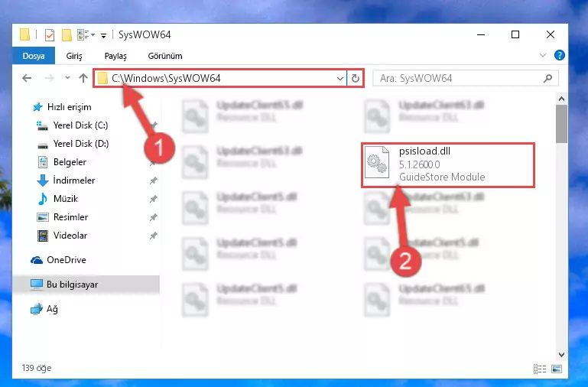Click the address bar path C:\Windows\SysWOW64
This screenshot has height=387, width=588.
[x=166, y=78]
